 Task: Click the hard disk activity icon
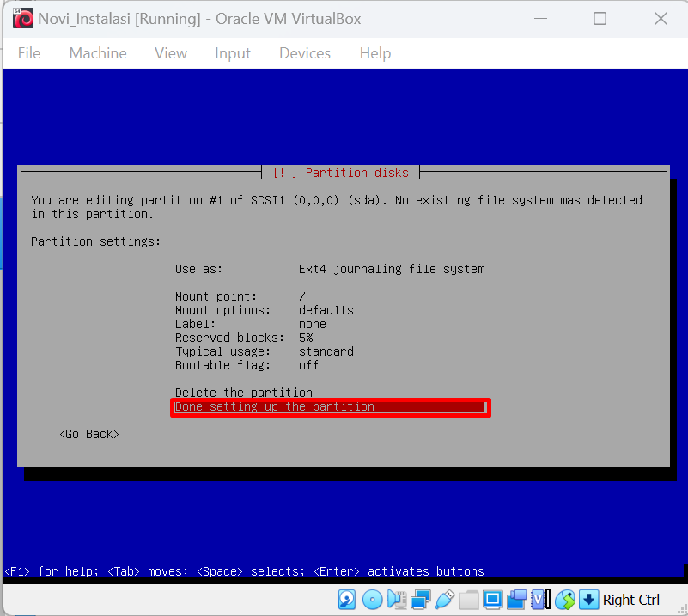click(347, 600)
